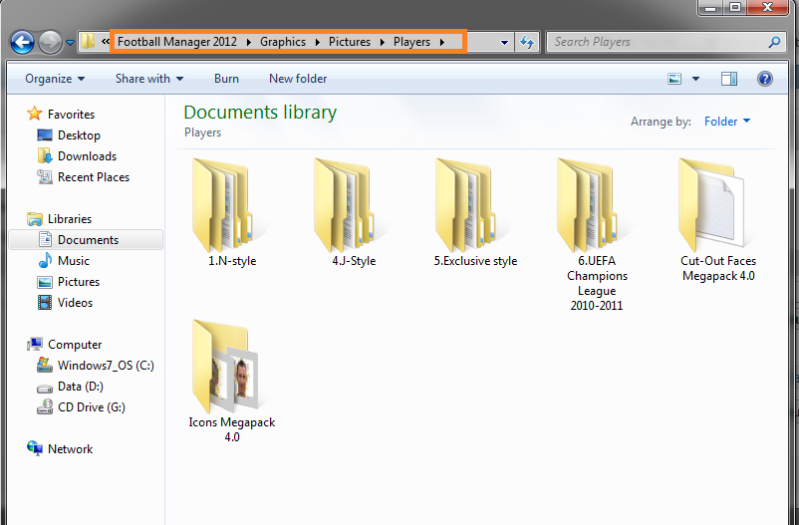799x525 pixels.
Task: Click Players in the address breadcrumb
Action: 412,42
